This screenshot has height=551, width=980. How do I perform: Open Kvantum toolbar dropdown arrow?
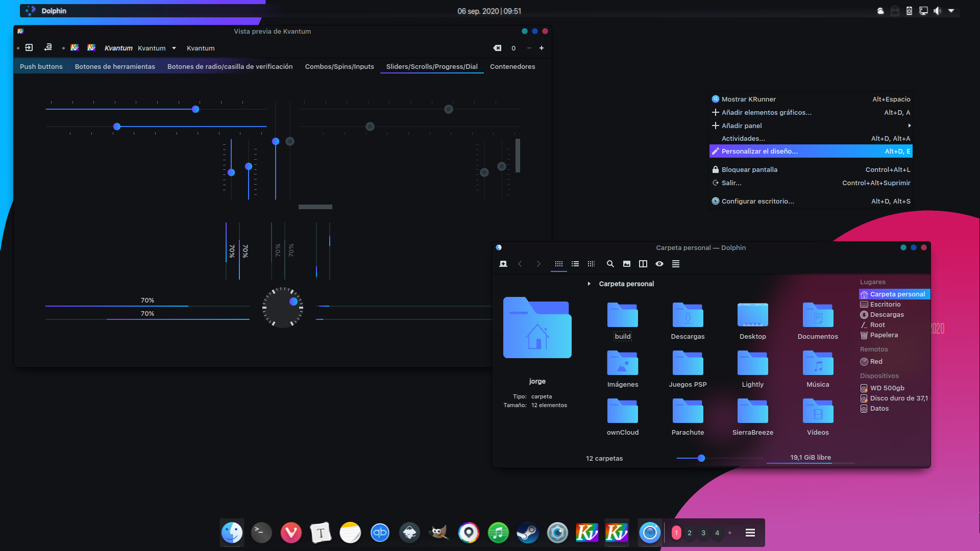point(174,48)
